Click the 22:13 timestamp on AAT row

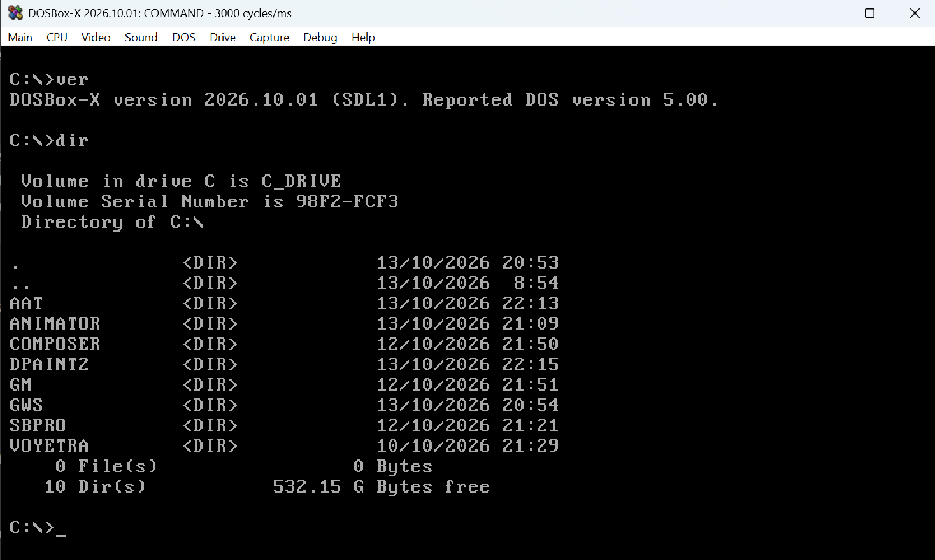[x=531, y=304]
